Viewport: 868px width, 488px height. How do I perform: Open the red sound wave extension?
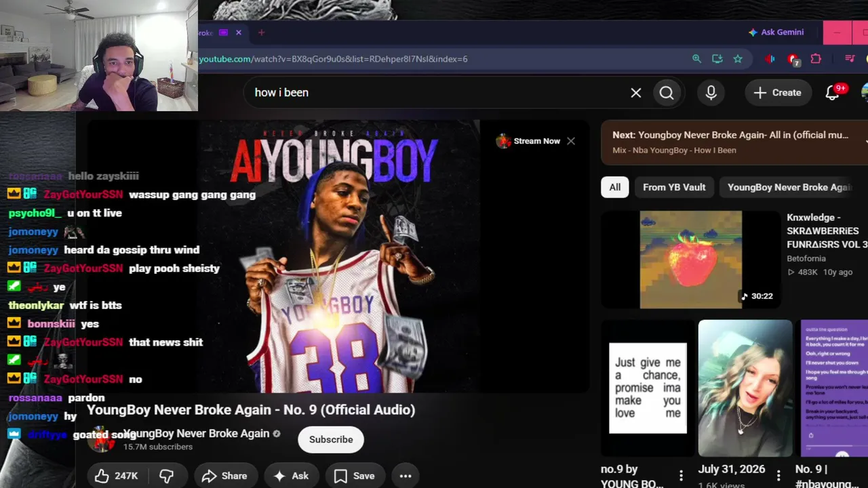point(770,59)
